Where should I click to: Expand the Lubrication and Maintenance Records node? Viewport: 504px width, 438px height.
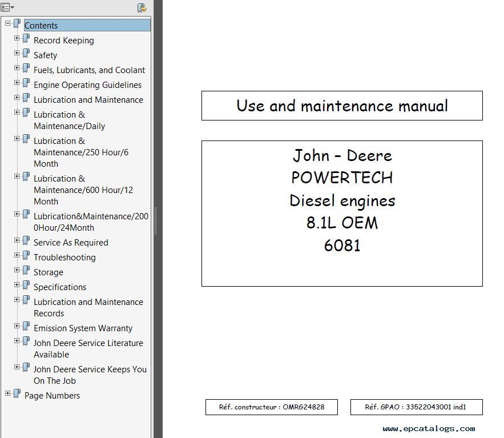[x=17, y=299]
